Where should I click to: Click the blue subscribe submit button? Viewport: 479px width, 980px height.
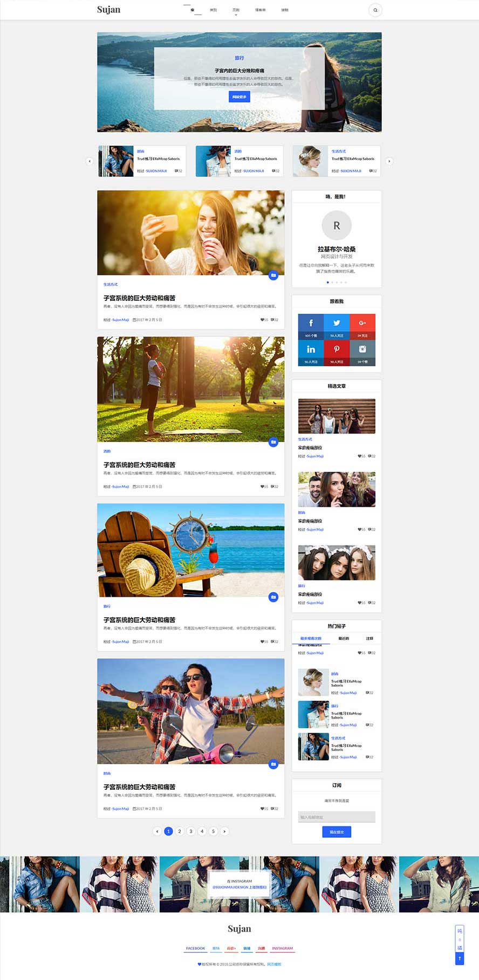(337, 832)
